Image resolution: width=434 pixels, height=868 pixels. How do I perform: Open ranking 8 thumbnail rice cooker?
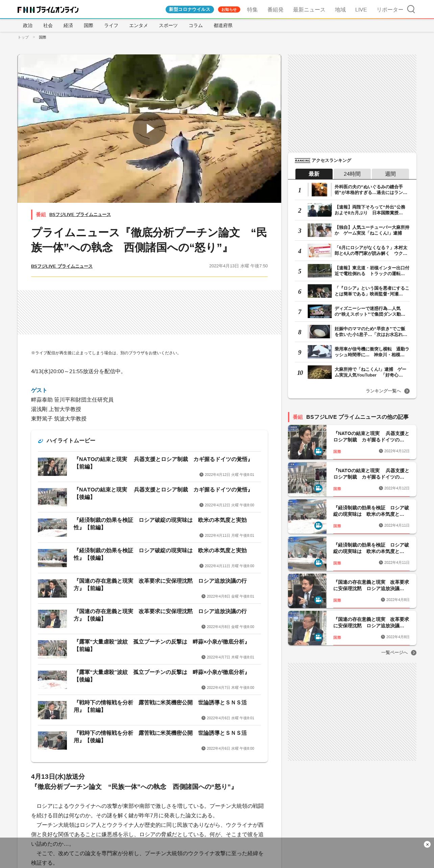click(319, 332)
